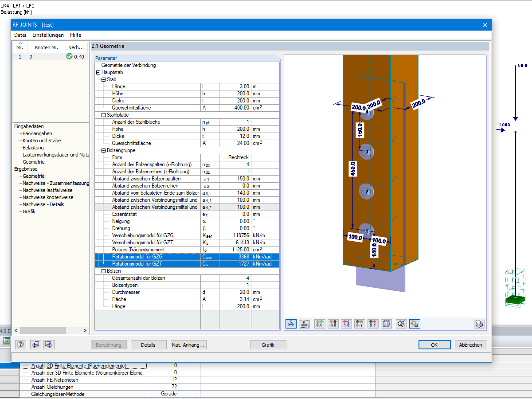The height and width of the screenshot is (399, 532).
Task: Select Nachweise - Details in the navigator
Action: click(x=43, y=204)
